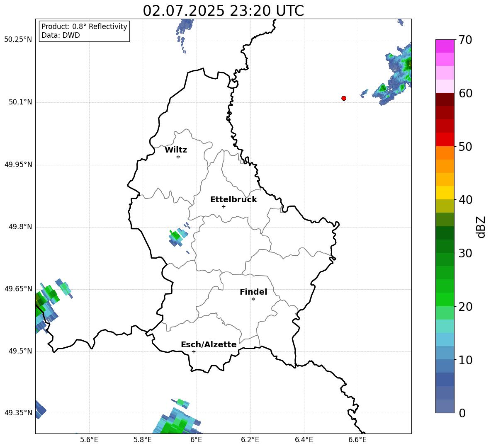Click the longitude label 6.2°E
Viewport: 491px width, 448px height.
point(250,440)
